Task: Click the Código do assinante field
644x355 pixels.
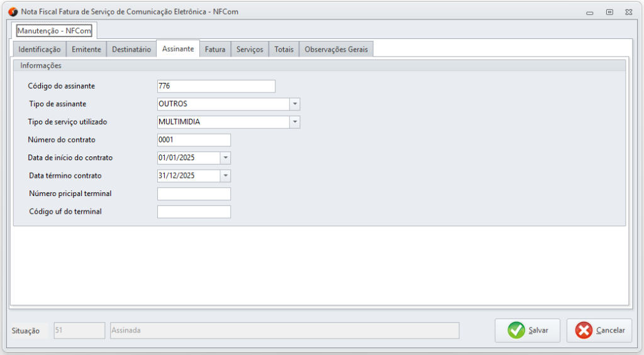Action: pyautogui.click(x=216, y=87)
